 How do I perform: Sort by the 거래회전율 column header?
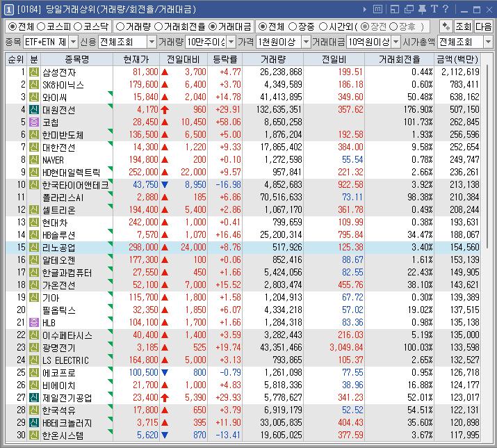point(400,59)
